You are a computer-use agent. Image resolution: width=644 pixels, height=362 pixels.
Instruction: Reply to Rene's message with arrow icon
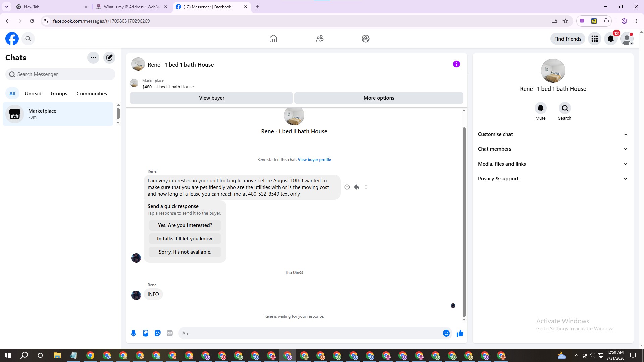click(x=357, y=187)
